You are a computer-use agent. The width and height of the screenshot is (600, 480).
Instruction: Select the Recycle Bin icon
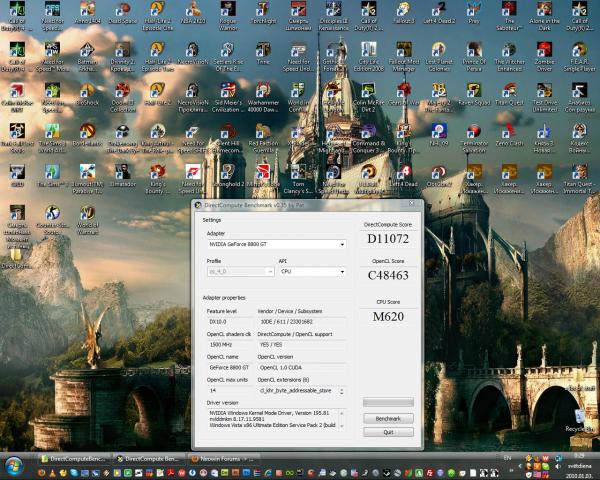pyautogui.click(x=580, y=421)
